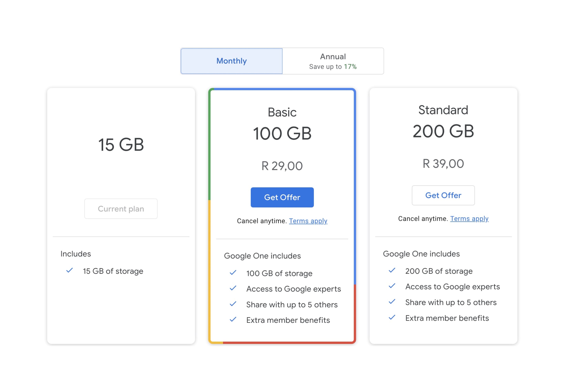
Task: Click Standard plan's Share with 5 others checkmark
Action: click(392, 302)
